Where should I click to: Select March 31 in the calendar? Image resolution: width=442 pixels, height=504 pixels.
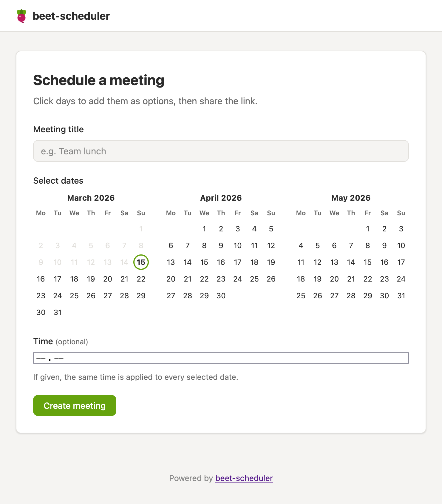[58, 312]
